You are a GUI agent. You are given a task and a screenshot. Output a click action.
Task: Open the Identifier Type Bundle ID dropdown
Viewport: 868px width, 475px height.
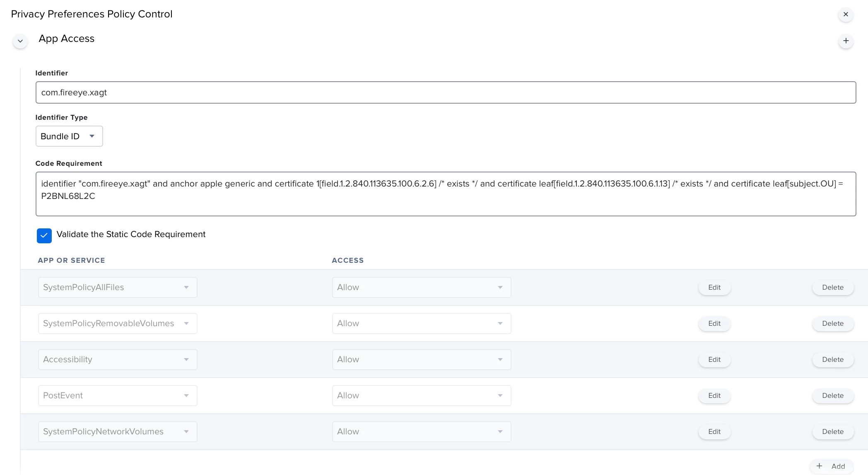pos(69,136)
